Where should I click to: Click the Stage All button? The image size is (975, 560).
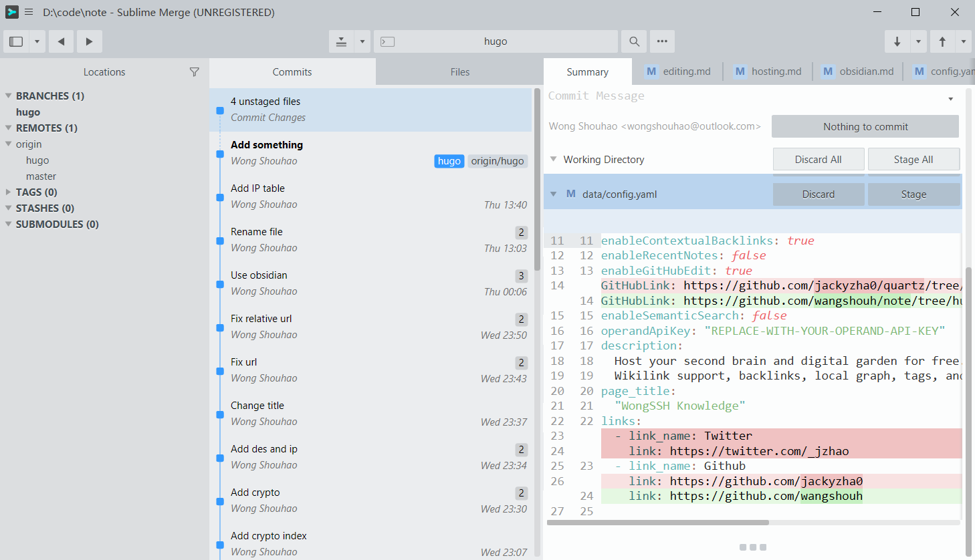(x=913, y=159)
